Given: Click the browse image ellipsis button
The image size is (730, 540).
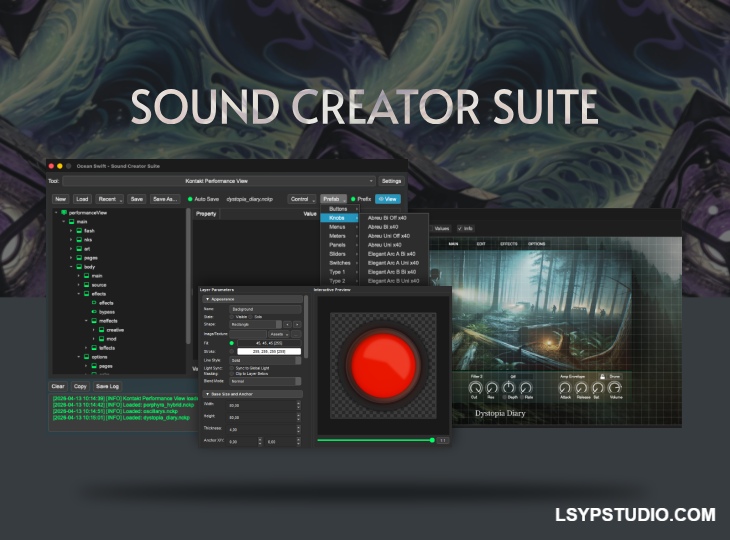Looking at the screenshot, I should (x=297, y=334).
